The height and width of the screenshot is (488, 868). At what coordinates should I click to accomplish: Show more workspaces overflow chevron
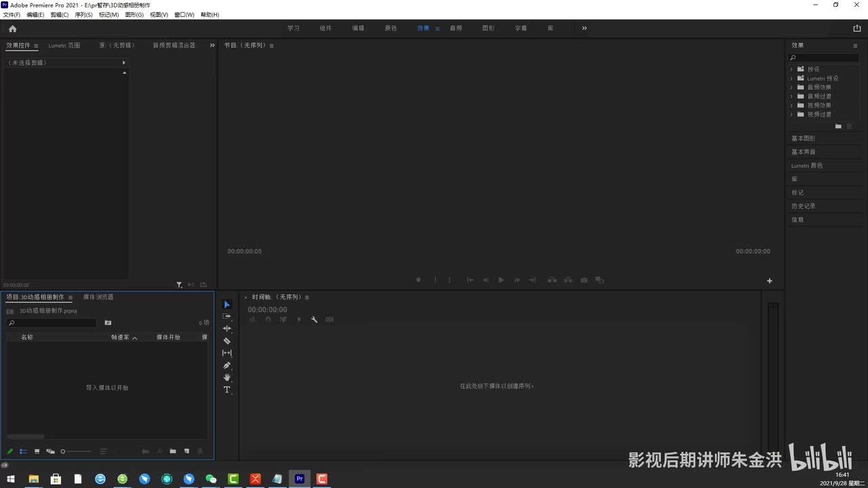pyautogui.click(x=585, y=28)
